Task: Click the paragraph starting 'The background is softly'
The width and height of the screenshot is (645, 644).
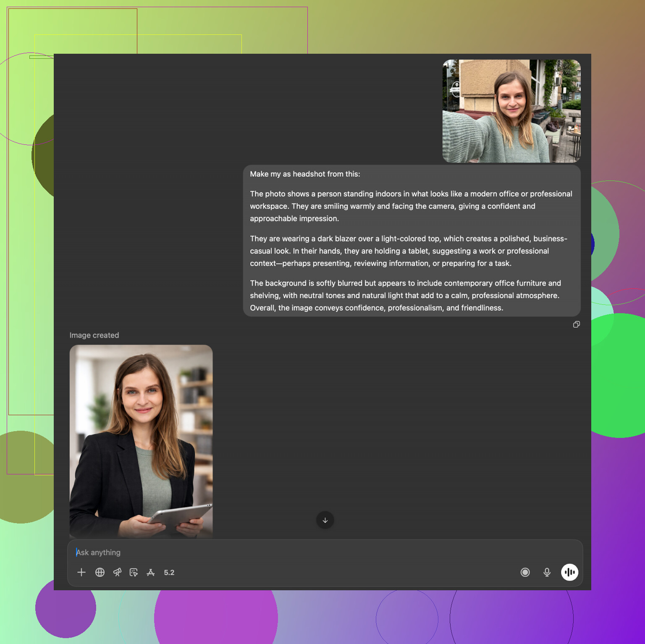Action: tap(405, 296)
